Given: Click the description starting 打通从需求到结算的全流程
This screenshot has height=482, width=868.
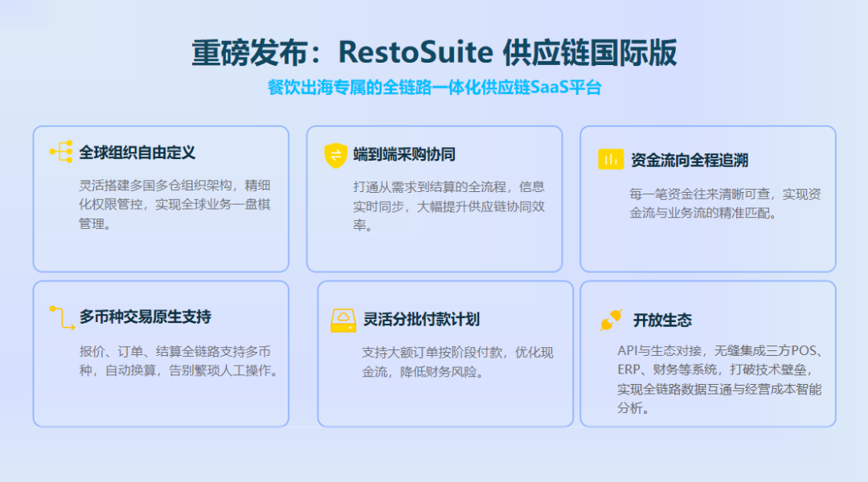Looking at the screenshot, I should pyautogui.click(x=449, y=206).
